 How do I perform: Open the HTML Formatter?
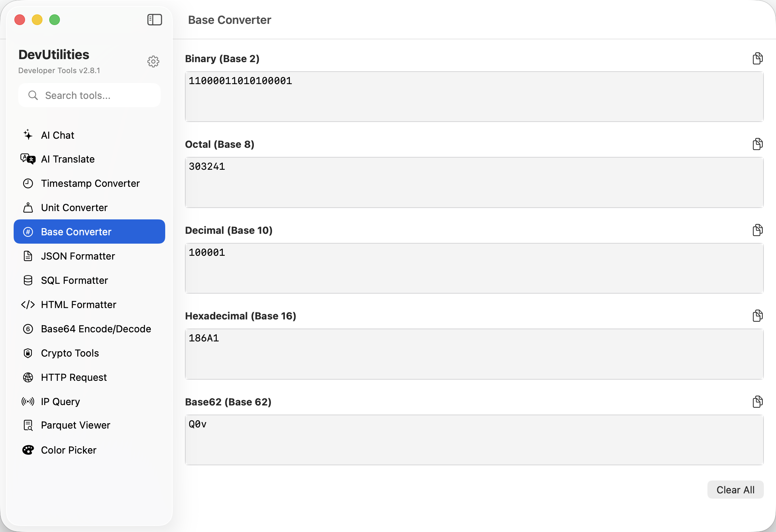coord(78,304)
